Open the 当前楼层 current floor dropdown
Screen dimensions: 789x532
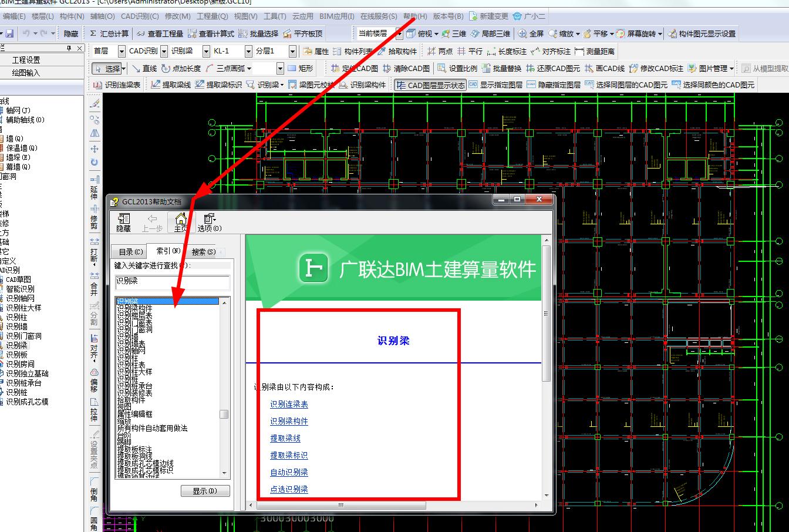399,33
